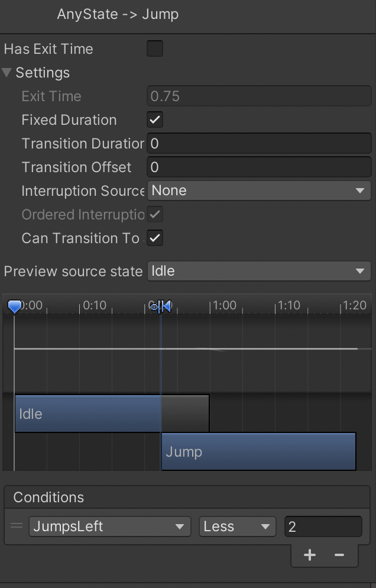The image size is (376, 588).
Task: Click the Conditions list header
Action: [x=48, y=497]
